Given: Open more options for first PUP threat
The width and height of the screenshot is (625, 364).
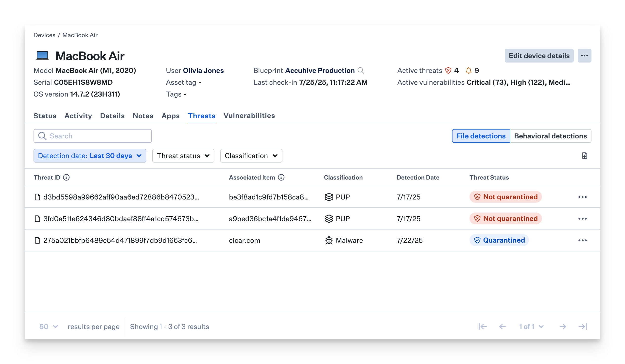Looking at the screenshot, I should point(582,197).
